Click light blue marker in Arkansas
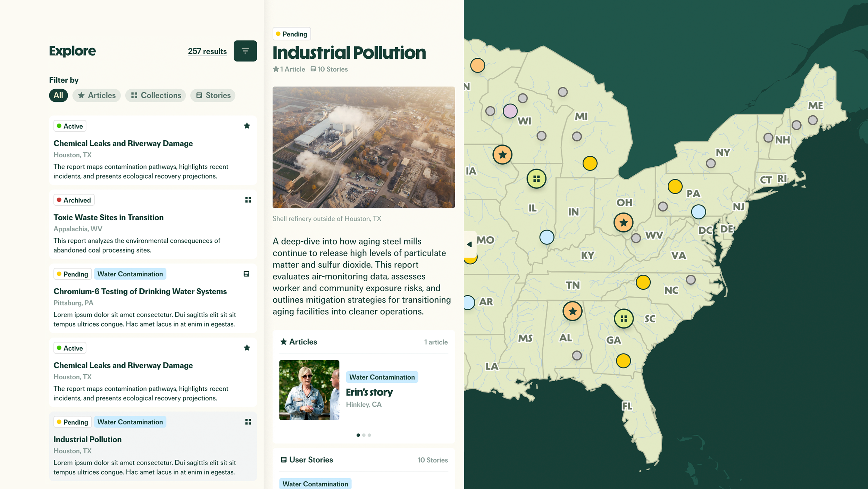This screenshot has width=868, height=489. click(x=469, y=302)
